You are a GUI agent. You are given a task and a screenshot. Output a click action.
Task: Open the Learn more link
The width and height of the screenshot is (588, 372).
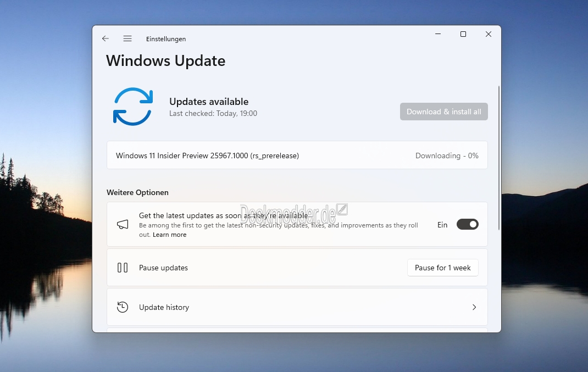pyautogui.click(x=169, y=235)
